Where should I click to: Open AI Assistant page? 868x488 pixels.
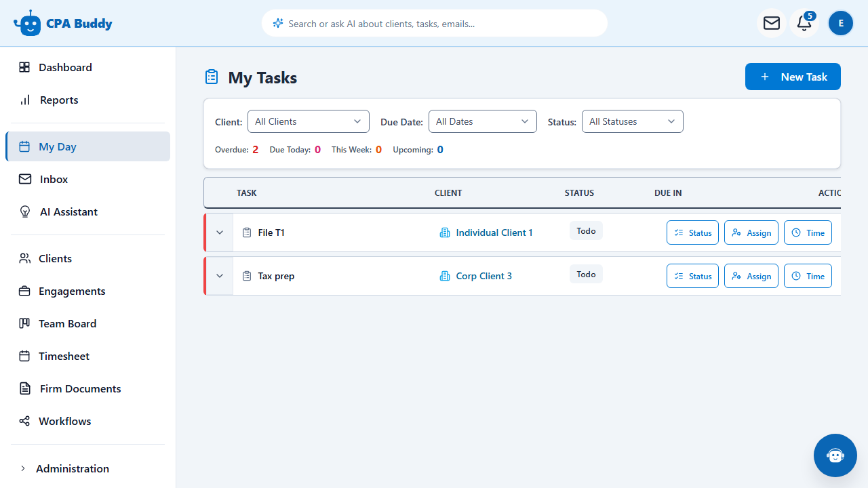(x=88, y=211)
